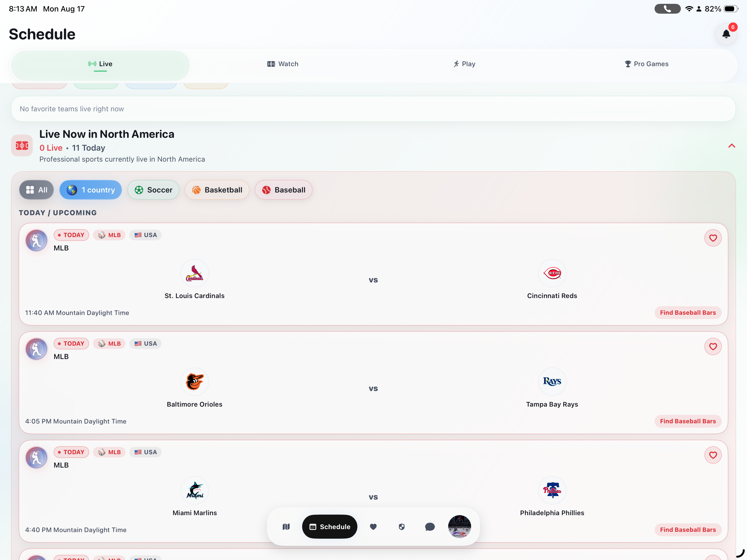747x560 pixels.
Task: Click the 'St. Louis Cardinals' team name
Action: point(194,296)
